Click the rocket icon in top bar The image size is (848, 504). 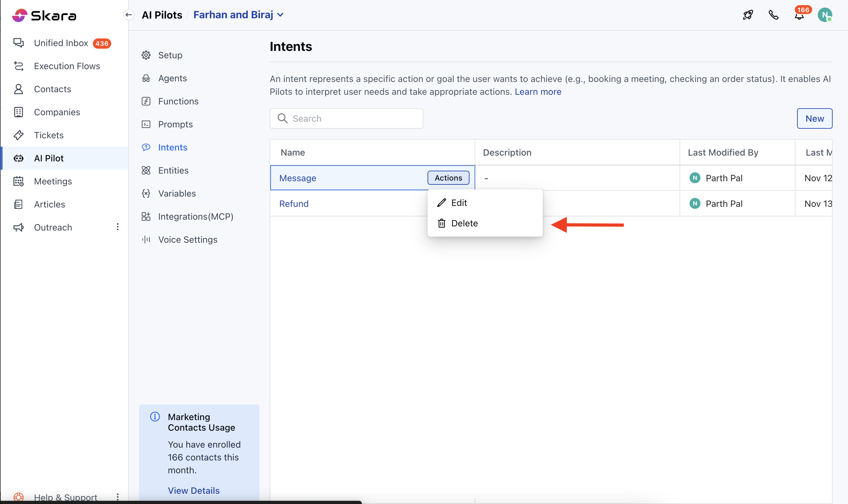tap(747, 15)
